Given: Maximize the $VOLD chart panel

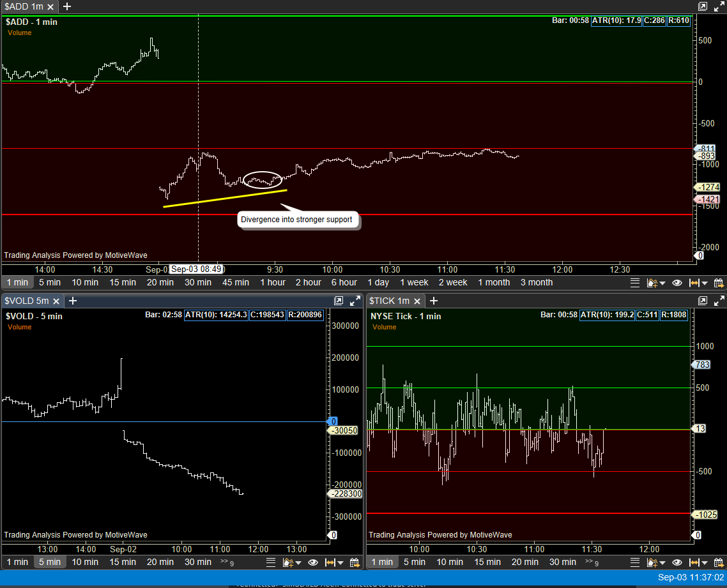Looking at the screenshot, I should tap(355, 301).
